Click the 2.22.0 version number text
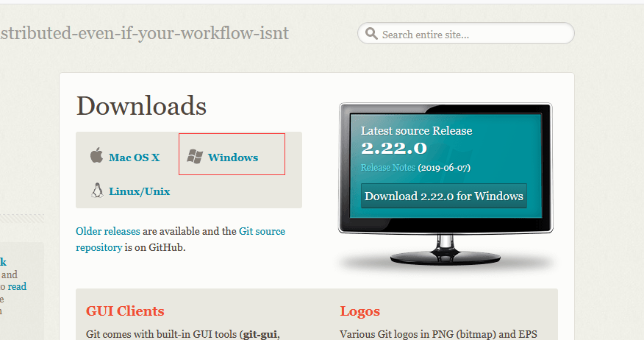 (x=394, y=149)
